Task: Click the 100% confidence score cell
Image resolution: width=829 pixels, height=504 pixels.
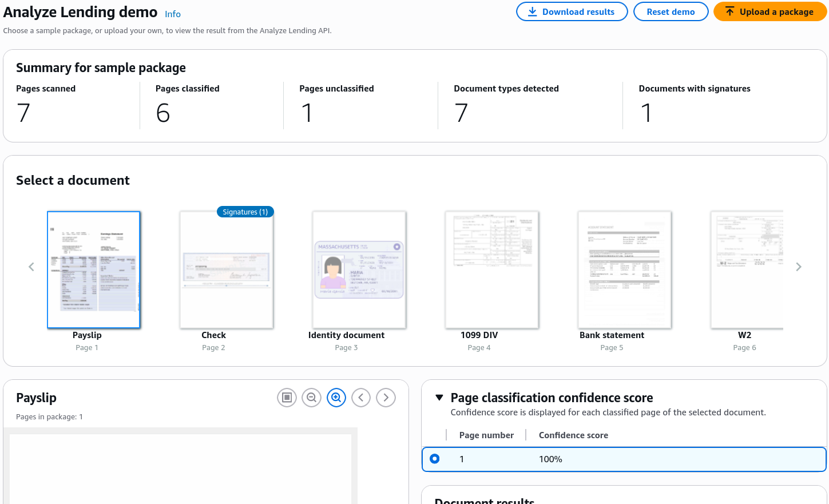Action: 550,459
